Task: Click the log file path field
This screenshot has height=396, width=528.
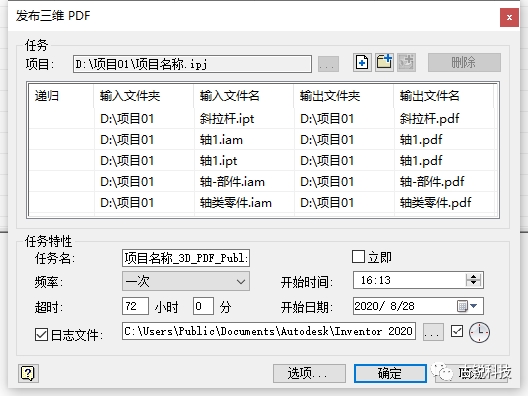Action: (x=269, y=331)
